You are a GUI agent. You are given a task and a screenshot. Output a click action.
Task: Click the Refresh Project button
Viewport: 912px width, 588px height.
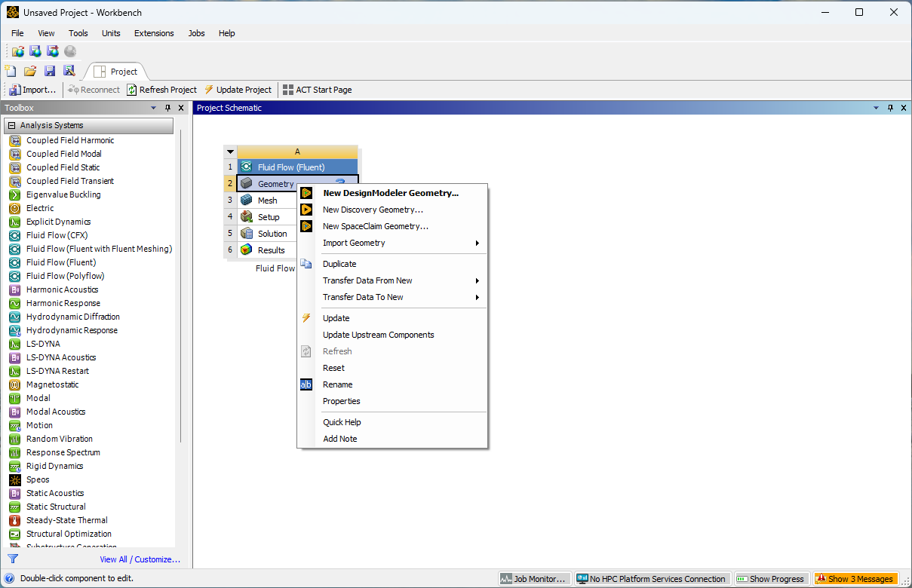[161, 90]
